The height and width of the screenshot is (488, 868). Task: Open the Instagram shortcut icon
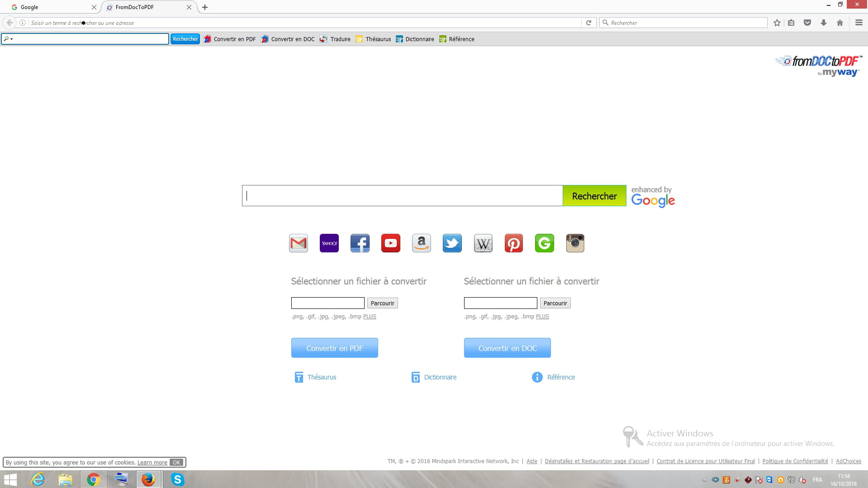tap(575, 243)
